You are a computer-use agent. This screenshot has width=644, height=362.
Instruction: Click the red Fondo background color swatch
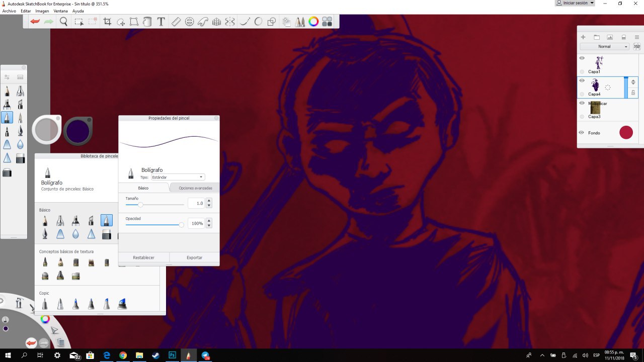(x=626, y=133)
